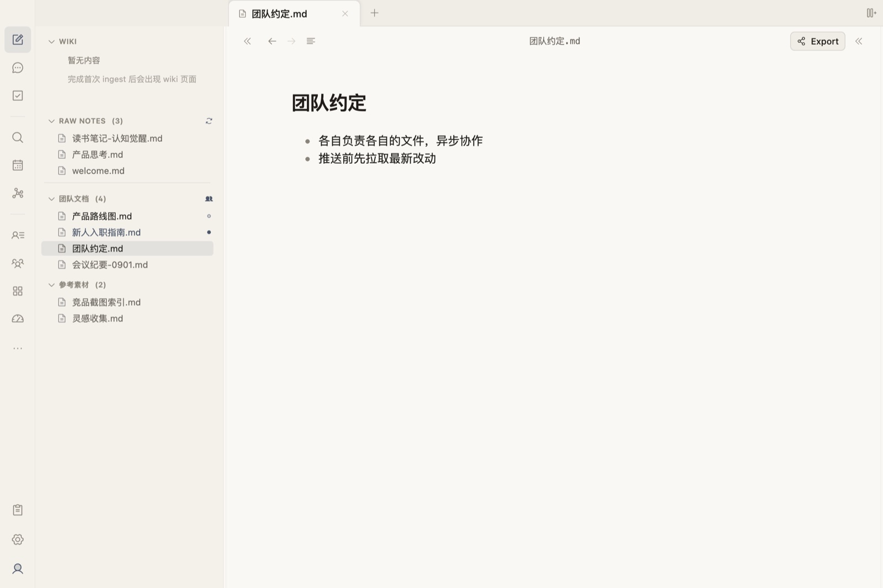Open settings gear in the sidebar
This screenshot has width=883, height=588.
point(18,539)
